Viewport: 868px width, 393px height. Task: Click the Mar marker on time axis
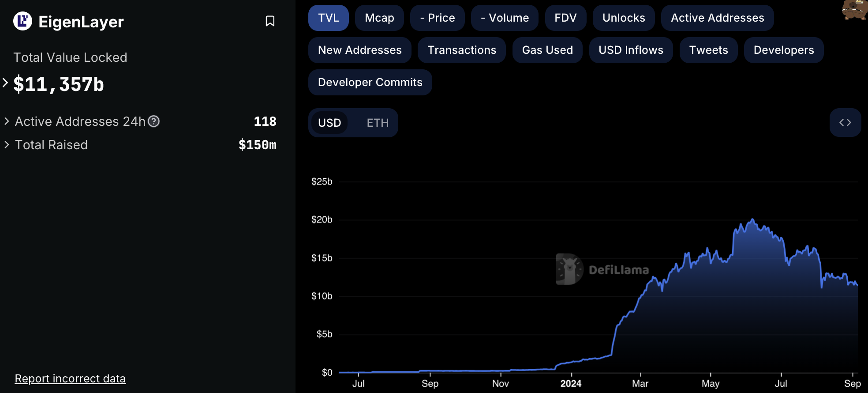(x=640, y=383)
